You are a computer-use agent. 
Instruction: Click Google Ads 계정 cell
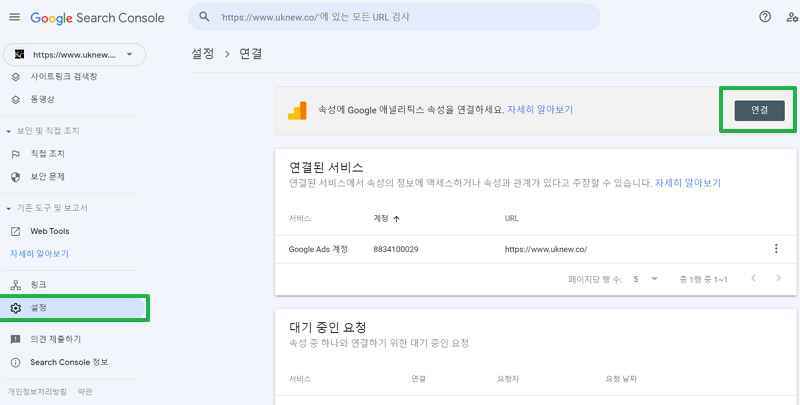[x=318, y=249]
